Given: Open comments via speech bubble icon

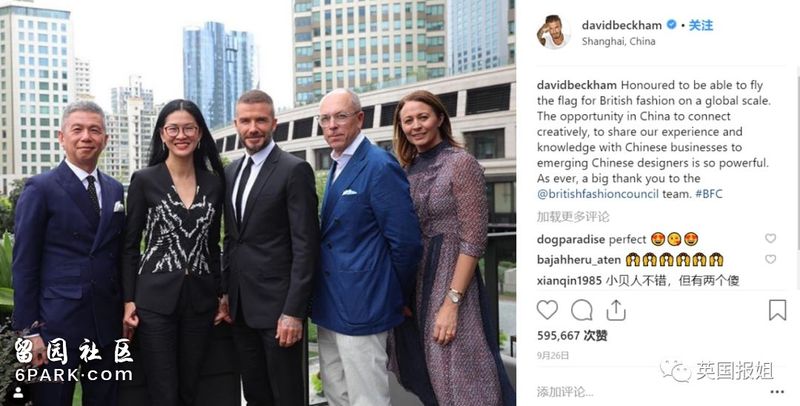Looking at the screenshot, I should [x=582, y=310].
